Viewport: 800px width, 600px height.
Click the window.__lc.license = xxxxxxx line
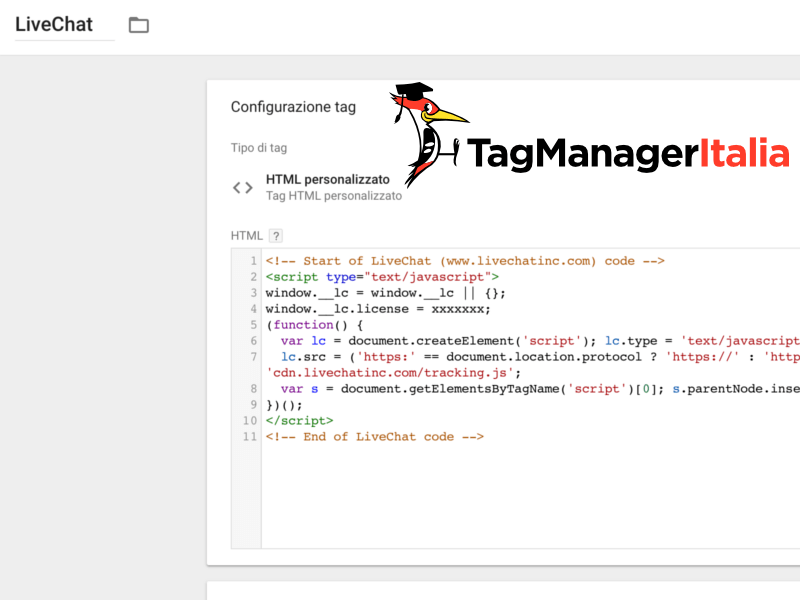(x=378, y=309)
